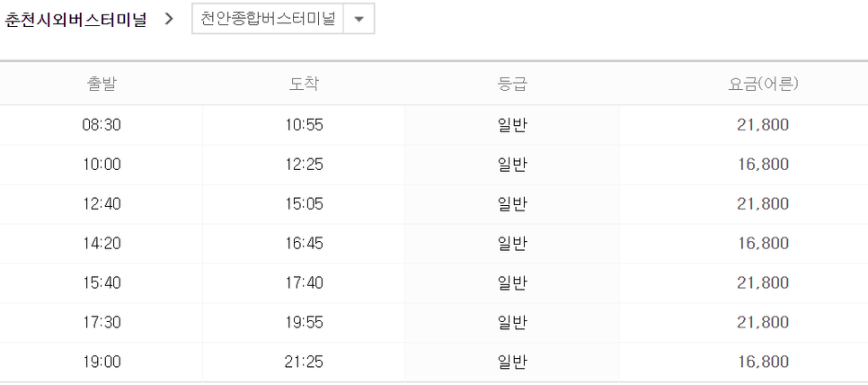
Task: Choose the 17:30 departure time
Action: click(x=102, y=322)
